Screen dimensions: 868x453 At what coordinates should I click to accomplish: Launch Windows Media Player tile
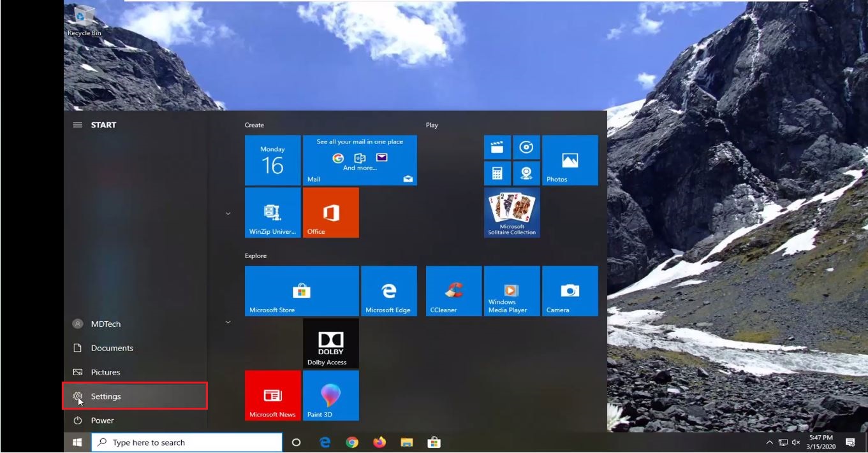coord(511,291)
